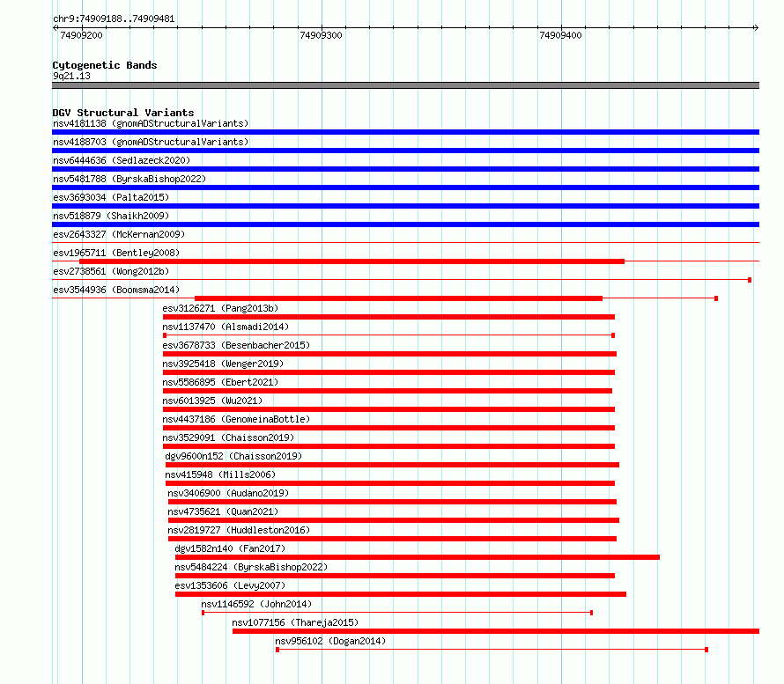The image size is (784, 684).
Task: Select nsv2819727 (Huddleston2016) label
Action: tap(239, 530)
